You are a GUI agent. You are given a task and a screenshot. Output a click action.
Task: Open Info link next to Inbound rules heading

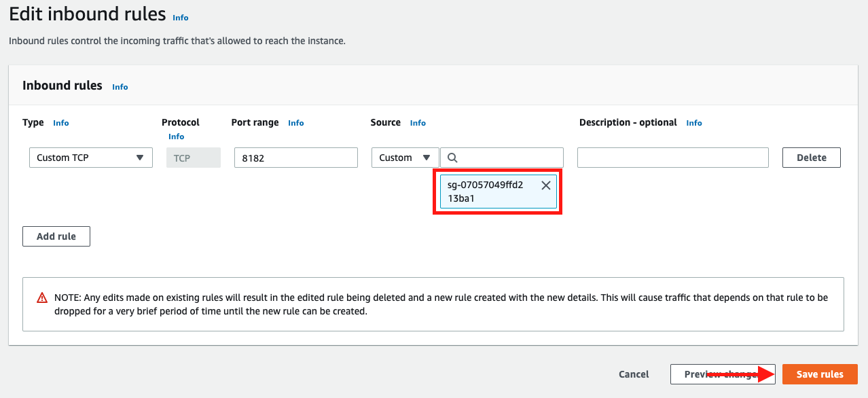click(x=120, y=87)
